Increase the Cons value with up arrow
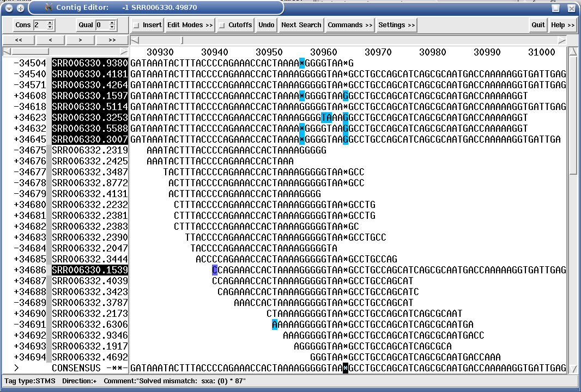The height and width of the screenshot is (392, 581). pos(50,22)
